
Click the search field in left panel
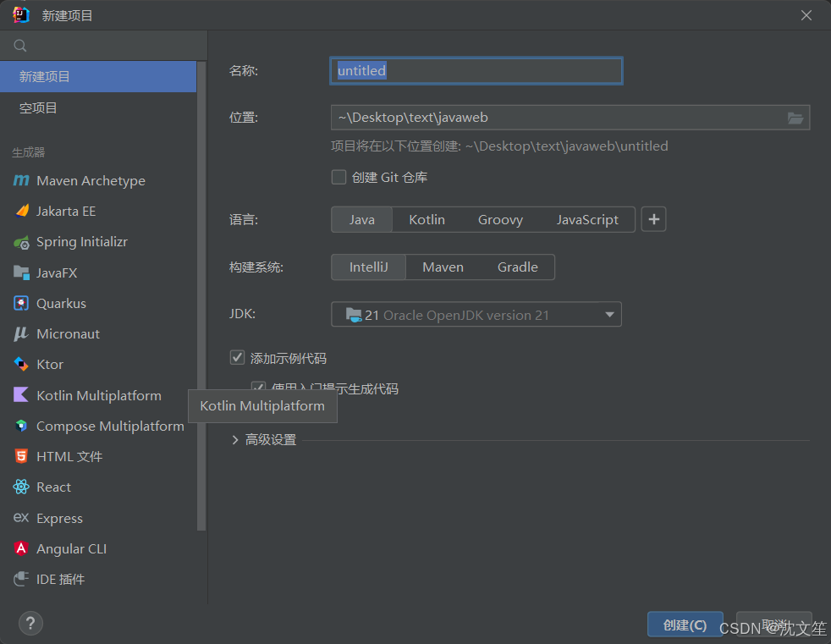click(103, 46)
